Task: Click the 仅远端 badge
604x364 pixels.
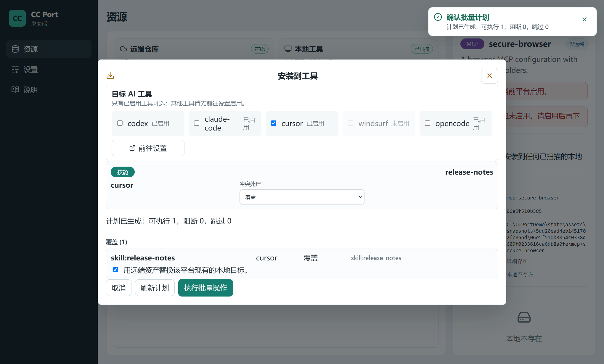Action: click(576, 44)
